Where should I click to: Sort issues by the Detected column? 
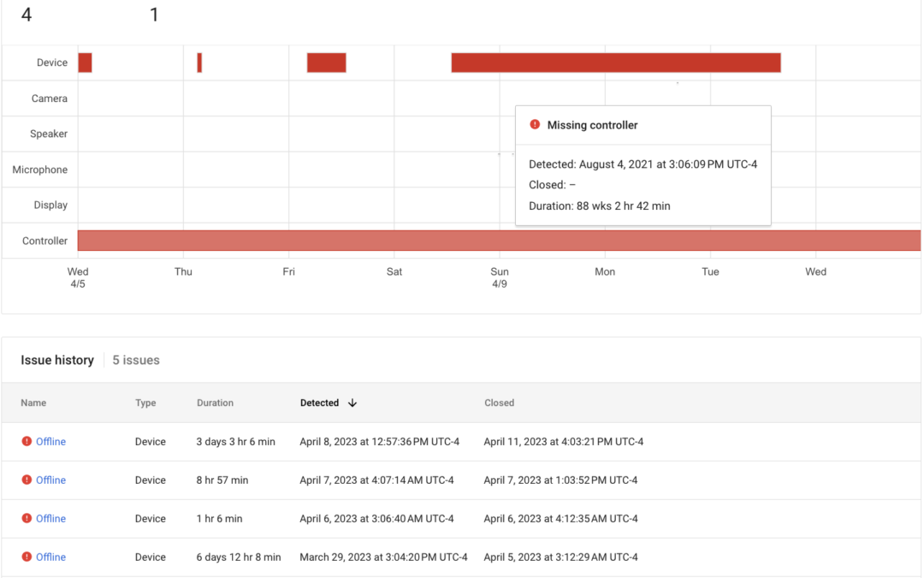(x=319, y=402)
